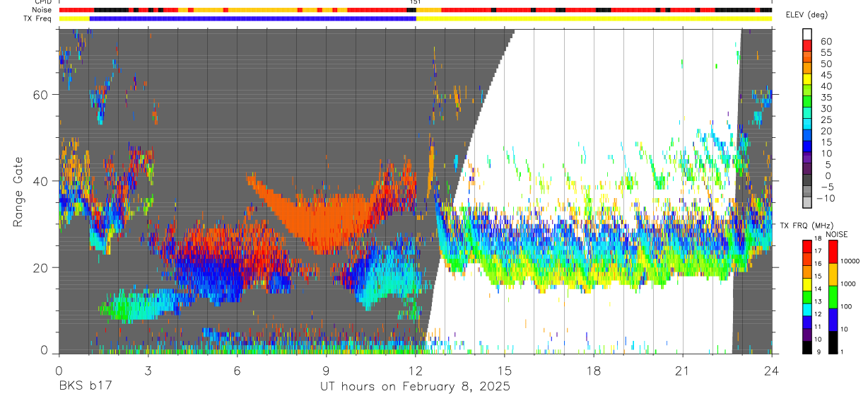The width and height of the screenshot is (868, 401).
Task: Pick the orange segment of NOISE legend
Action: (833, 274)
